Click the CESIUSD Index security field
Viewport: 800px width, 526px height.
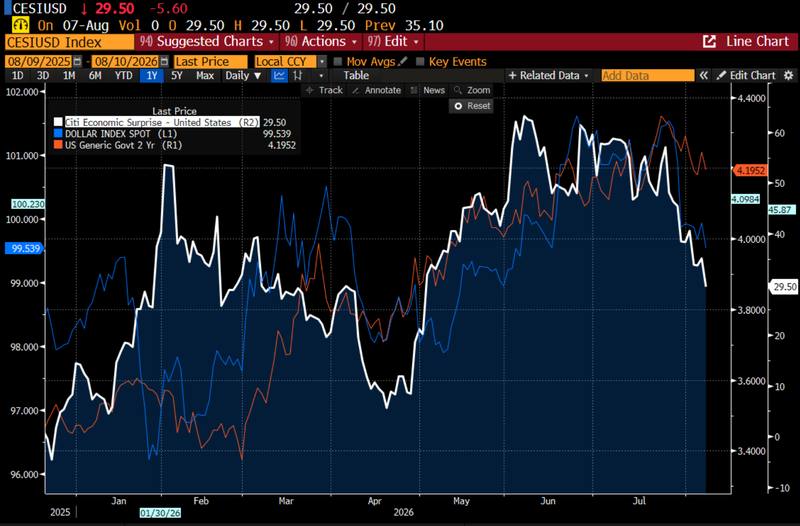(69, 42)
